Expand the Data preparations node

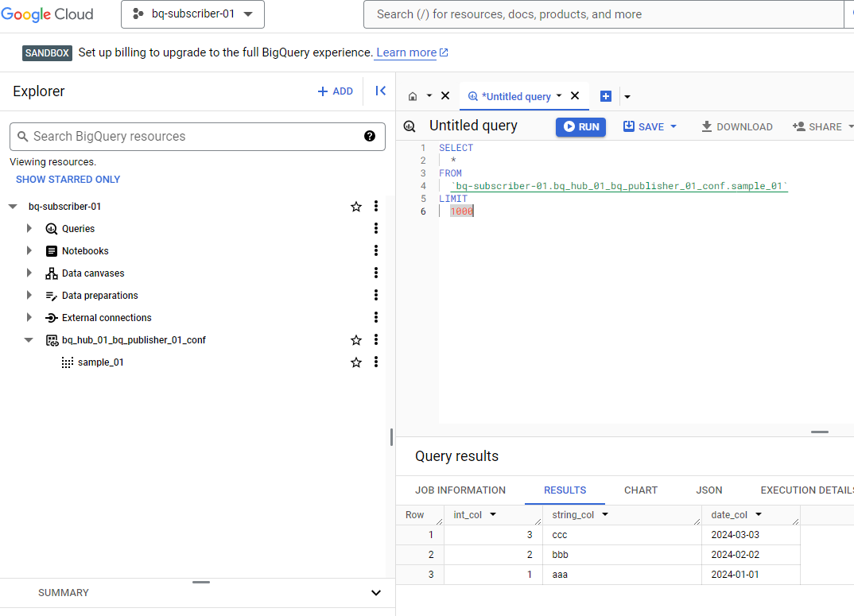click(29, 295)
